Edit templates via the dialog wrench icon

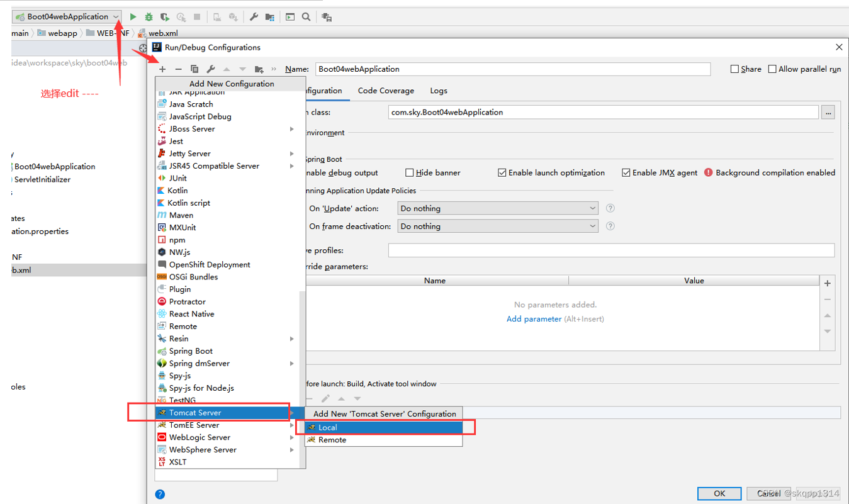coord(211,69)
